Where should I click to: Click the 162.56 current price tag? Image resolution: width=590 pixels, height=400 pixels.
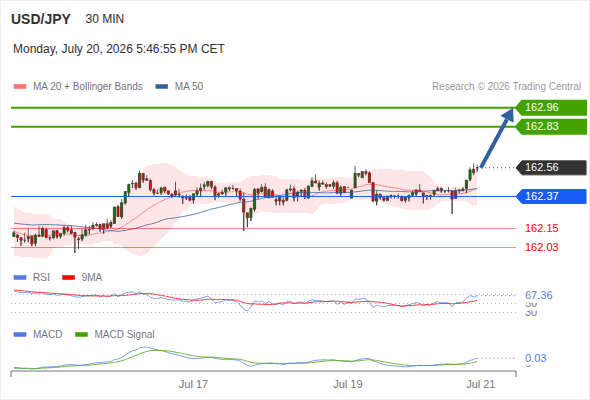point(551,167)
